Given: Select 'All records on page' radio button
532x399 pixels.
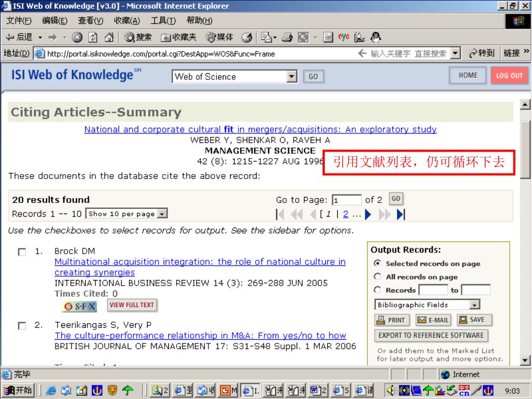Looking at the screenshot, I should [377, 276].
